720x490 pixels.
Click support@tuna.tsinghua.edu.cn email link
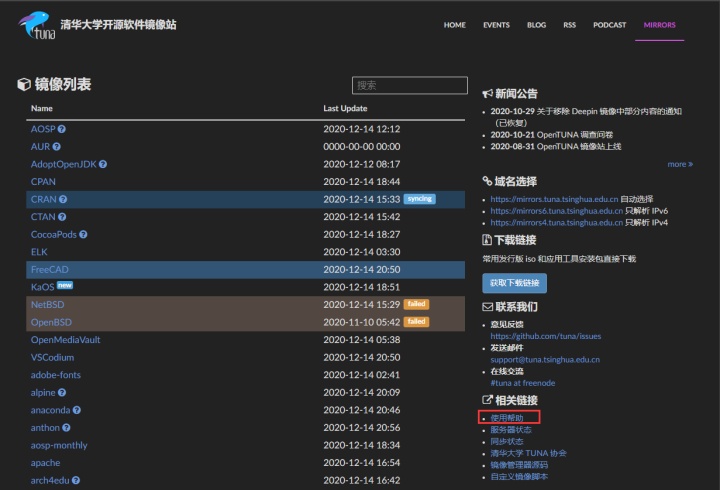pos(545,360)
